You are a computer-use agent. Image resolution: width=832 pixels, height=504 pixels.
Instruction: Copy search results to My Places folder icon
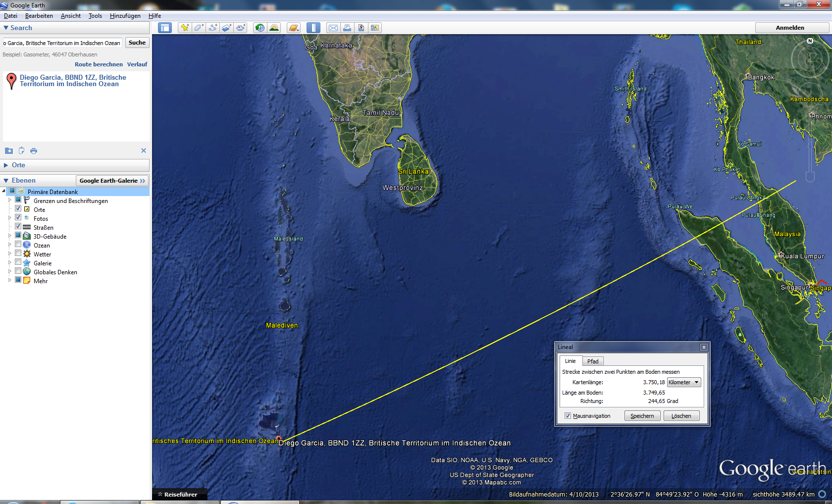click(9, 151)
